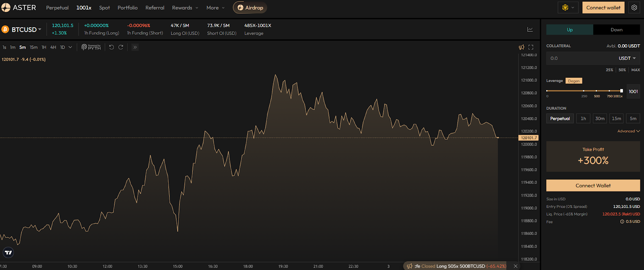
Task: Select the Up trade direction
Action: (570, 30)
